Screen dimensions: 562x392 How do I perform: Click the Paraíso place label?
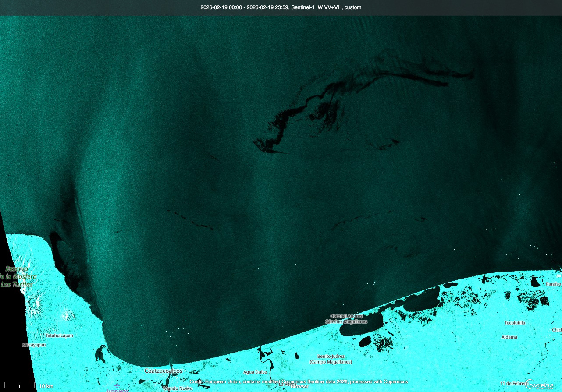553,284
